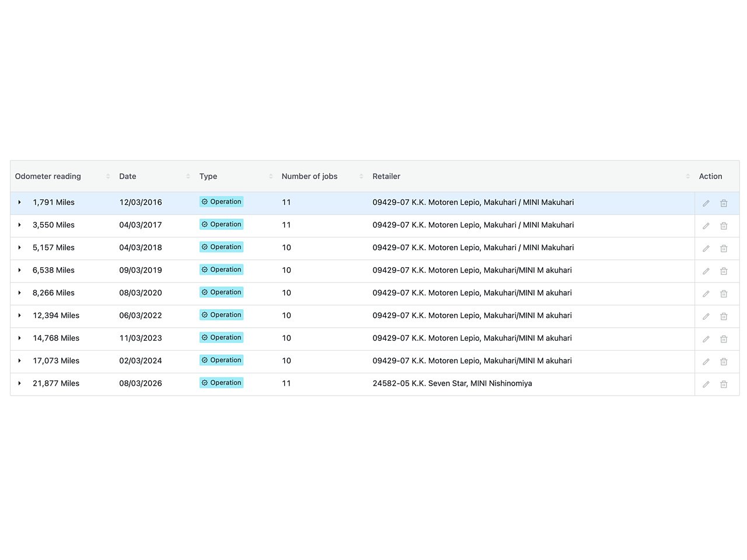This screenshot has height=560, width=747.
Task: Expand the 12,394 Miles row
Action: (19, 316)
